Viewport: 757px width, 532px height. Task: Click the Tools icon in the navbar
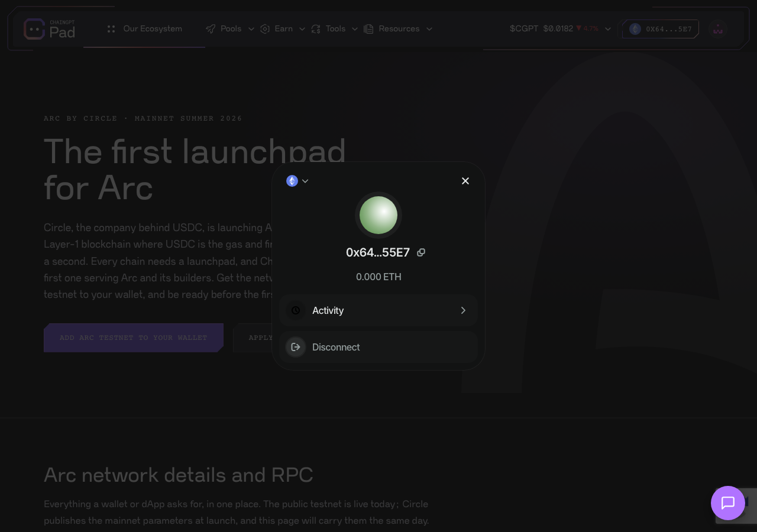(x=316, y=29)
